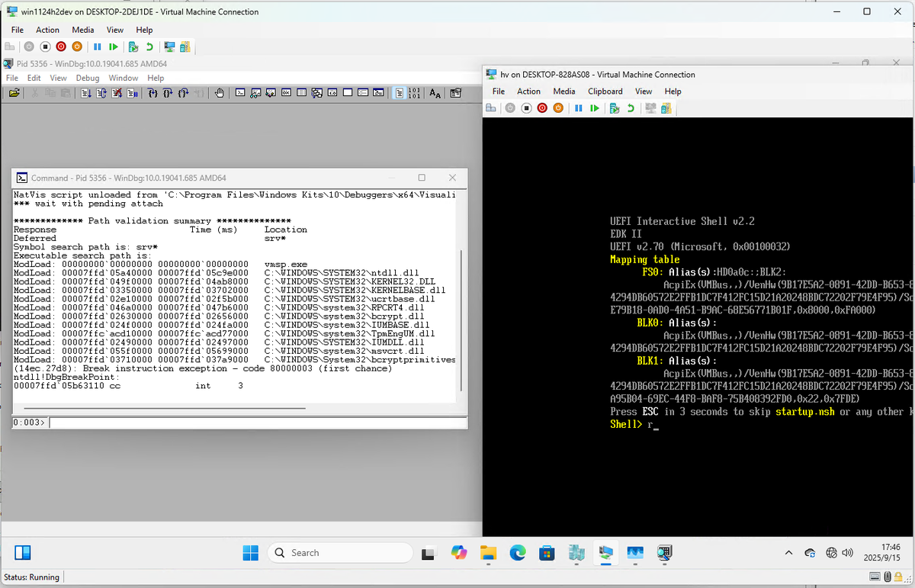Click the Revert icon in the outer VM toolbar
Viewport: 915px width, 588px height.
coord(149,47)
